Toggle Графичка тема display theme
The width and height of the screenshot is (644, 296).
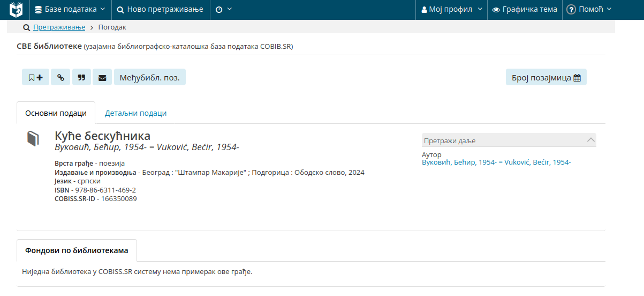pos(525,10)
